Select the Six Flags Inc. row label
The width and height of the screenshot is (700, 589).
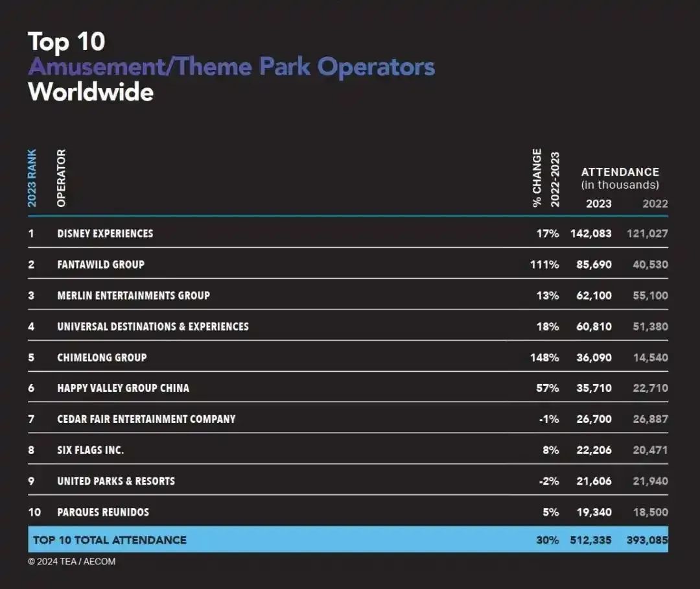[x=90, y=450]
